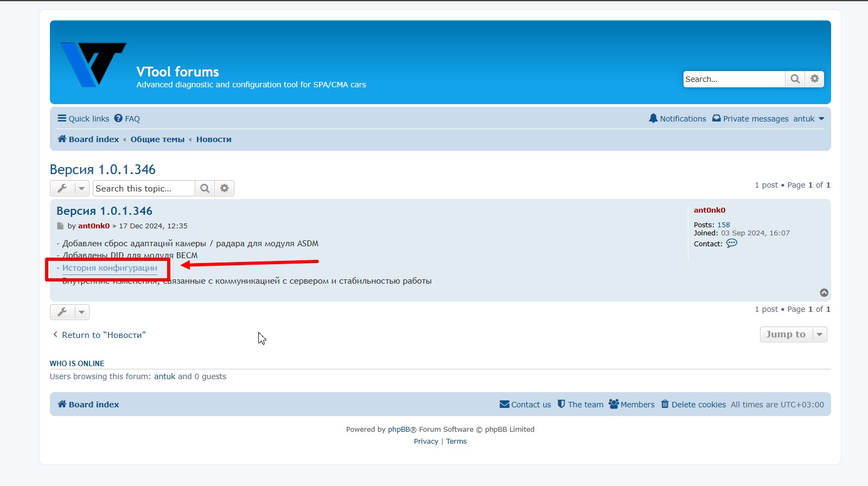This screenshot has height=486, width=868.
Task: Click the scroll-to-top arrow icon in post
Action: pyautogui.click(x=824, y=293)
